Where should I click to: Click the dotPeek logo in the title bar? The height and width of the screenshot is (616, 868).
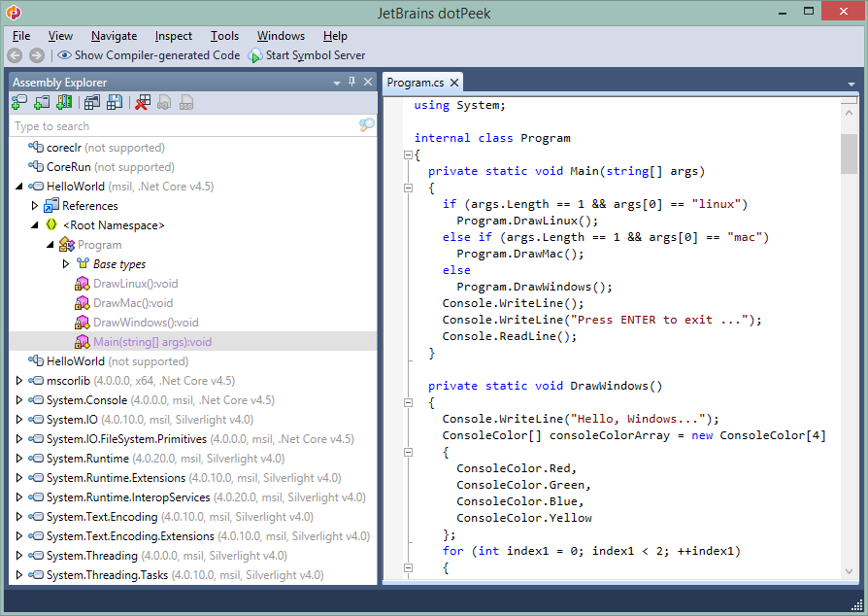coord(13,13)
